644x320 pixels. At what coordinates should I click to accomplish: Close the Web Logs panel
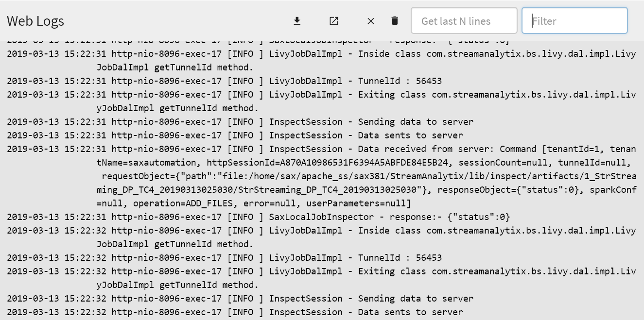click(x=371, y=21)
